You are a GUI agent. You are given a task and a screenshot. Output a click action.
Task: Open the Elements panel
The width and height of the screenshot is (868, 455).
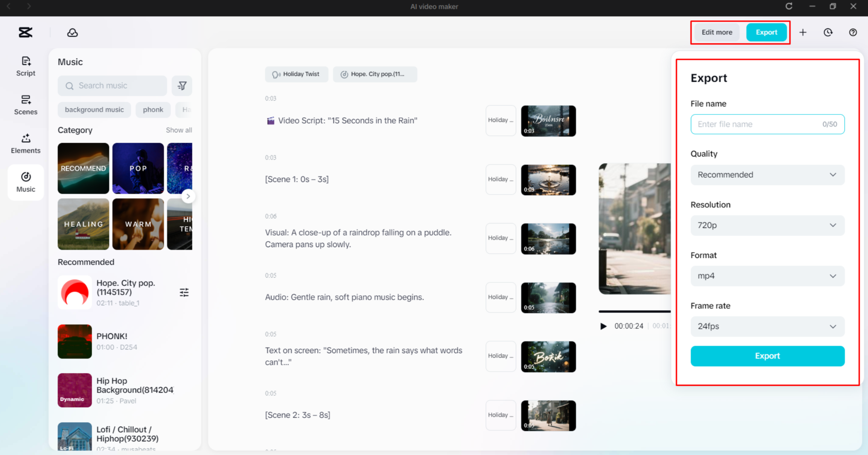pyautogui.click(x=25, y=143)
